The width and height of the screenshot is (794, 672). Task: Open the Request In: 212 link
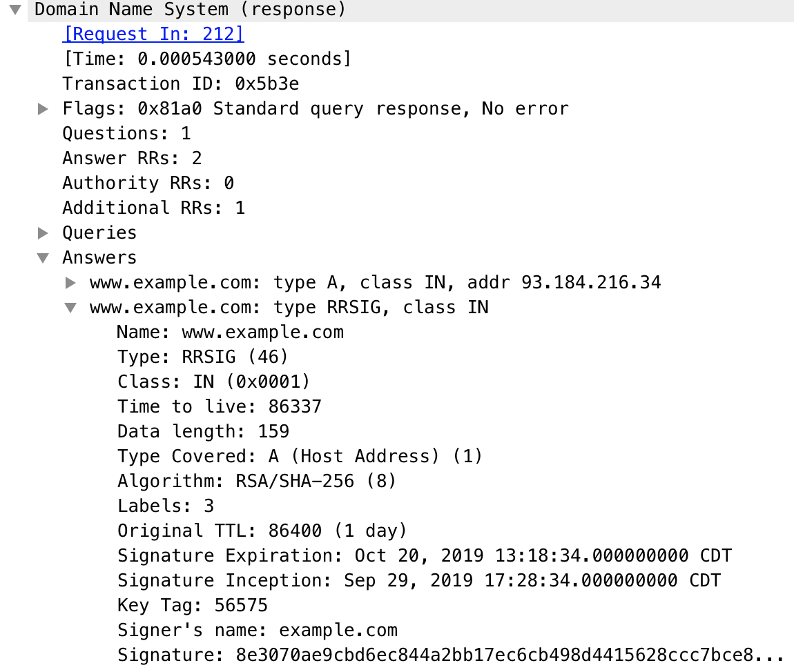pyautogui.click(x=153, y=34)
